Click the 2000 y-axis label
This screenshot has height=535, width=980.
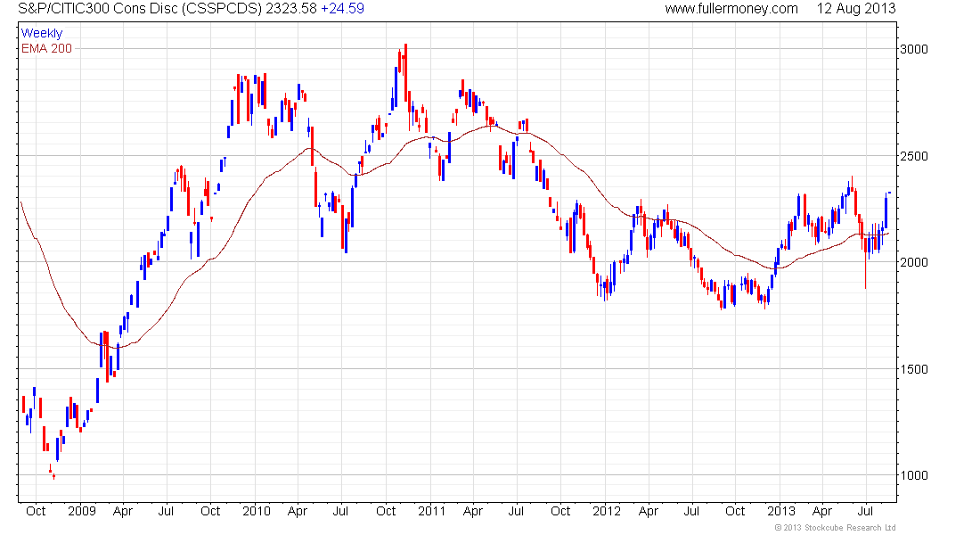(x=914, y=262)
